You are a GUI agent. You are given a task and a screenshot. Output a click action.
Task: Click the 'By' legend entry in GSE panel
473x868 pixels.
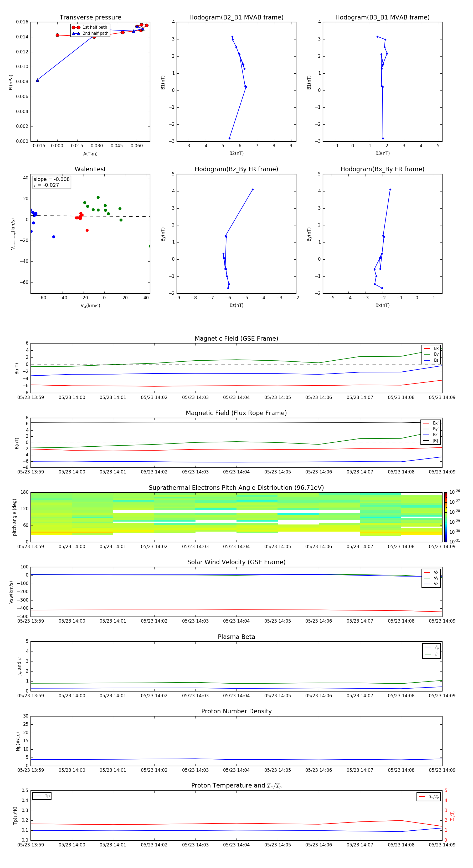coord(431,354)
